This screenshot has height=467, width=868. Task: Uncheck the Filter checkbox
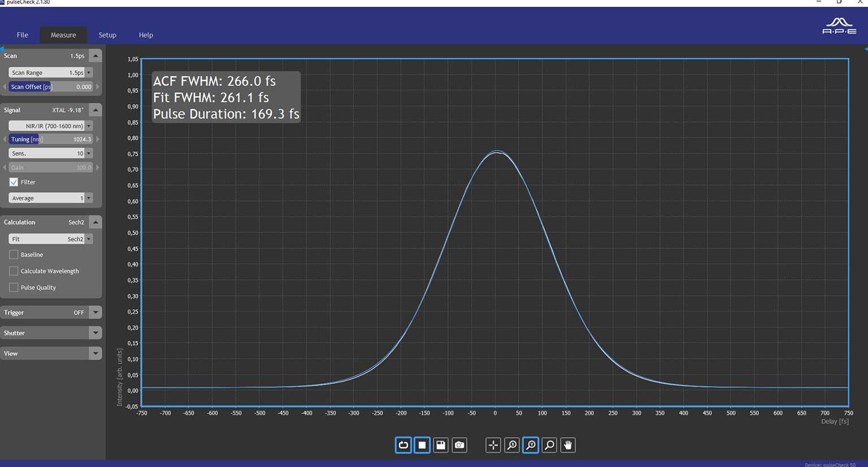pos(14,182)
